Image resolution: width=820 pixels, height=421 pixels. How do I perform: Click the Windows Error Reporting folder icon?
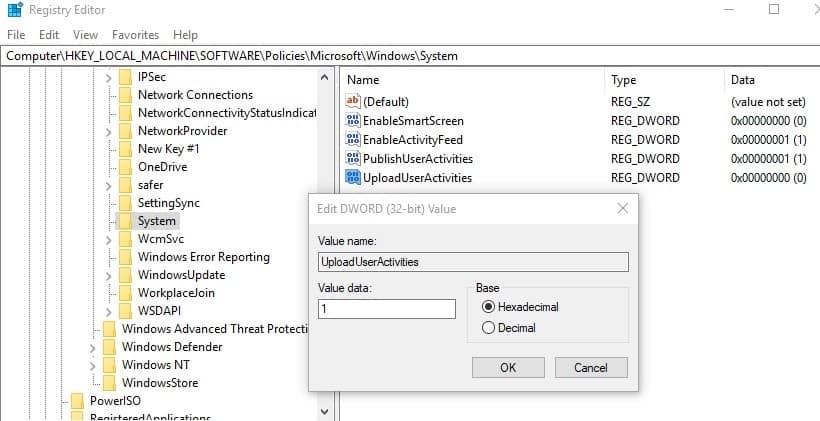click(125, 257)
